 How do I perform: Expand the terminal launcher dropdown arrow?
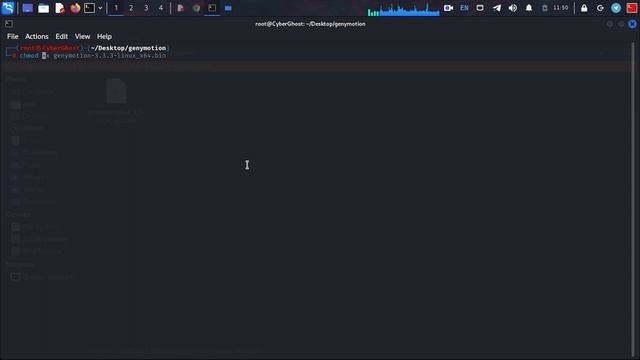point(100,8)
